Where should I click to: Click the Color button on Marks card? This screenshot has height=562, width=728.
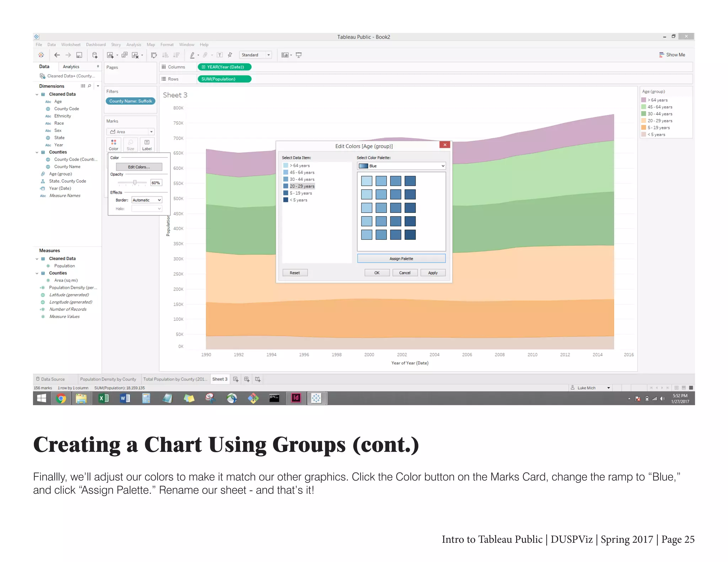pos(113,145)
